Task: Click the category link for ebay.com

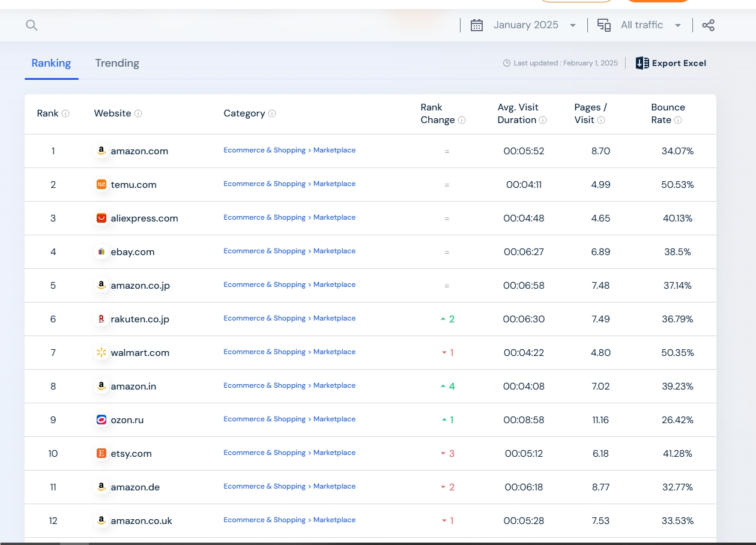Action: click(x=289, y=251)
